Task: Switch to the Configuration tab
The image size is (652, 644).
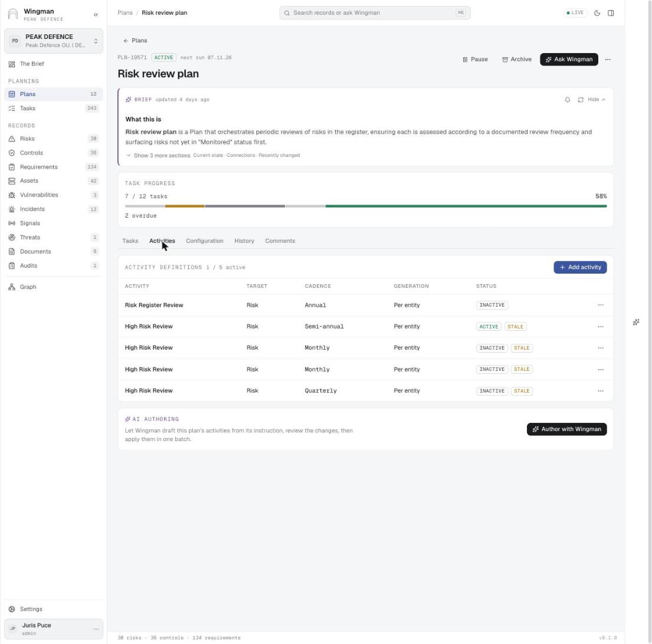Action: (x=205, y=241)
